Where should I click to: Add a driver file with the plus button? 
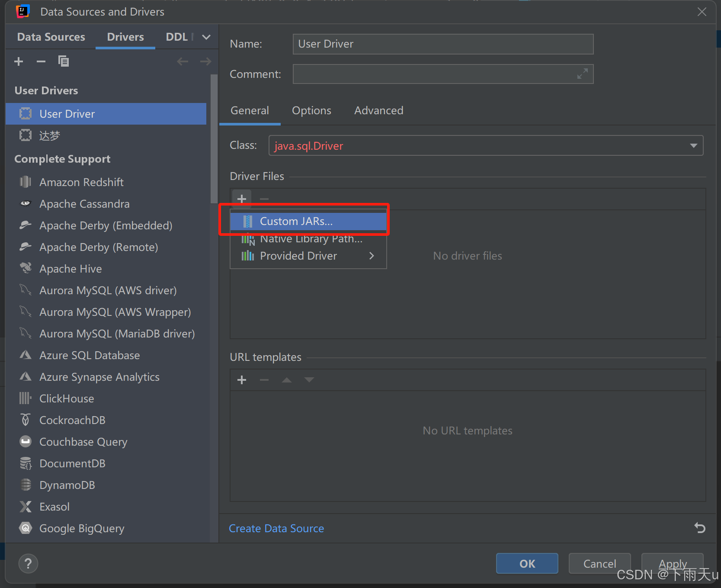[242, 199]
